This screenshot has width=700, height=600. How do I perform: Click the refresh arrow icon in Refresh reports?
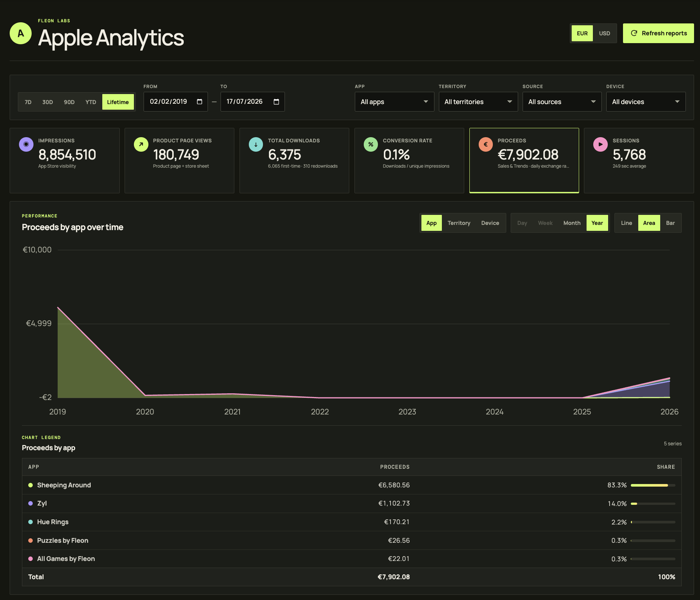coord(634,33)
